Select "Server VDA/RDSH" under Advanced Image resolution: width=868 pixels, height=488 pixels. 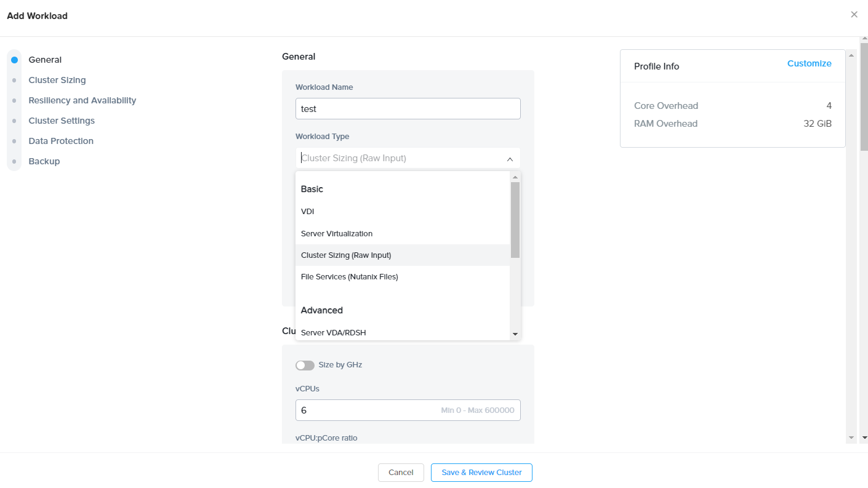point(334,332)
